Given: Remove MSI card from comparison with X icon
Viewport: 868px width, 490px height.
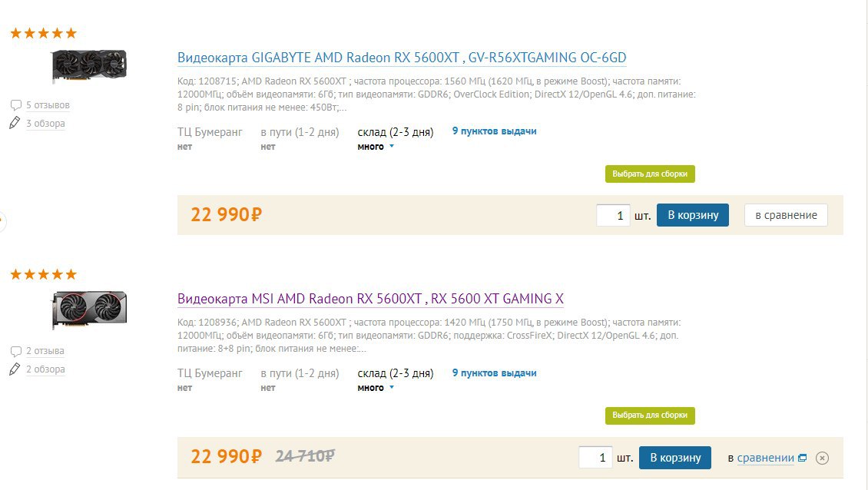Looking at the screenshot, I should (822, 459).
